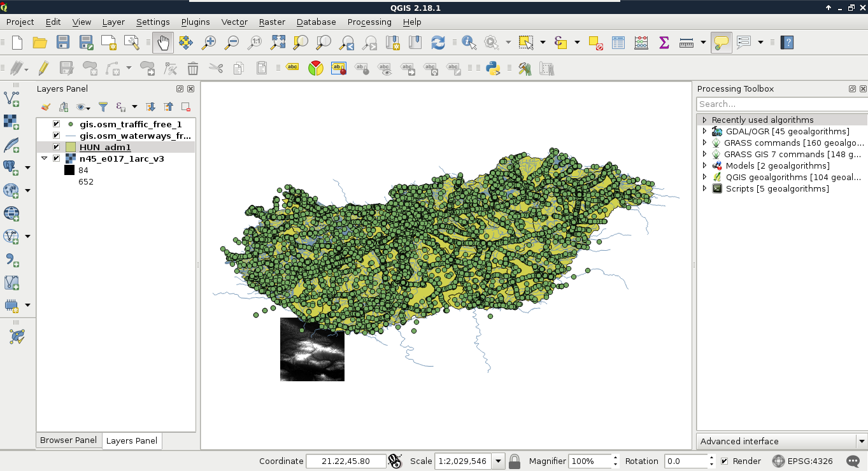Click the Zoom Full extent icon
Viewport: 868px width, 471px height.
[x=278, y=43]
